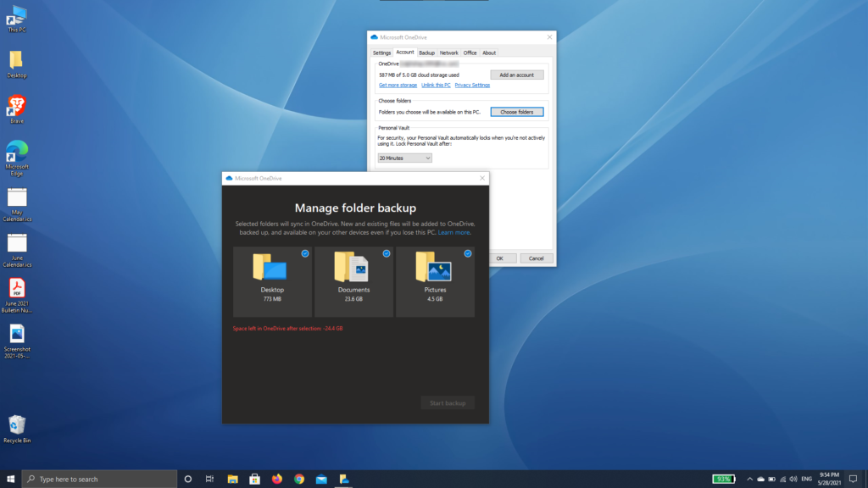The height and width of the screenshot is (488, 868).
Task: Click the Unlink this PC link
Action: (x=436, y=86)
